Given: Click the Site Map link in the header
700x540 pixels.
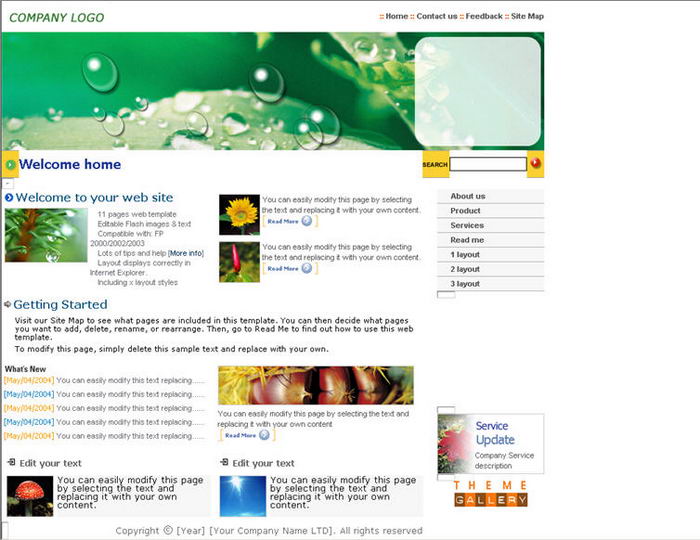Looking at the screenshot, I should [x=527, y=16].
